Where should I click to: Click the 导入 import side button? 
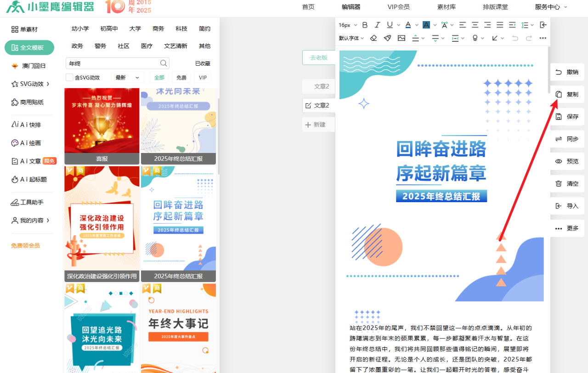coord(567,206)
